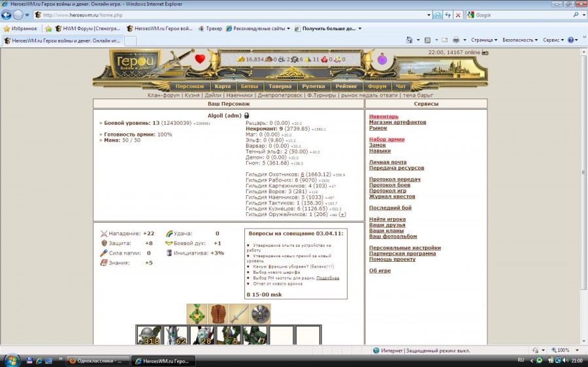Image resolution: width=588 pixels, height=367 pixels.
Task: Open the Сервис dropdown in IE toolbar
Action: coord(553,40)
